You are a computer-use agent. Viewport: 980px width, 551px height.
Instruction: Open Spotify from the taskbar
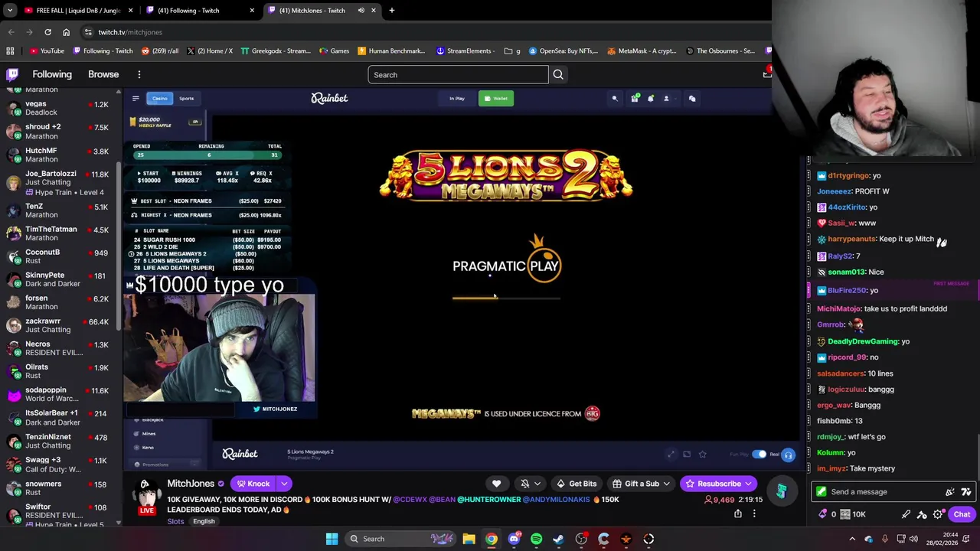(x=536, y=539)
